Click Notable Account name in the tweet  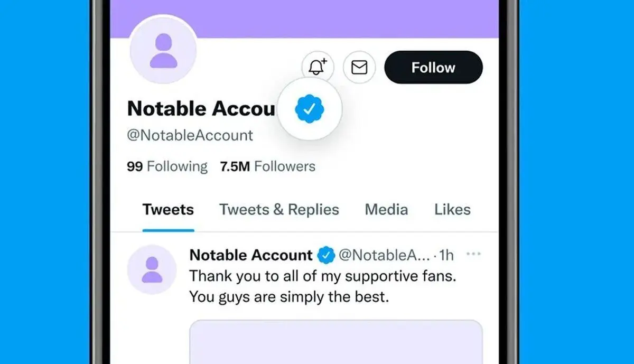(x=251, y=256)
